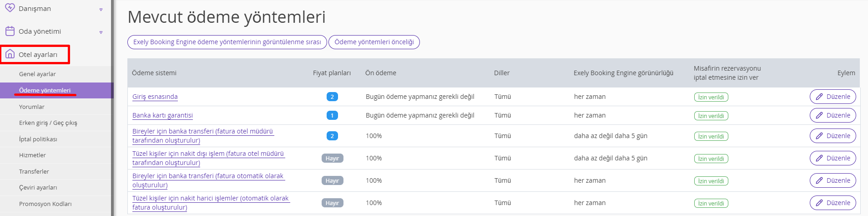Click price plan badge 1 for Banka kartı garantisi
868x216 pixels.
(x=332, y=115)
